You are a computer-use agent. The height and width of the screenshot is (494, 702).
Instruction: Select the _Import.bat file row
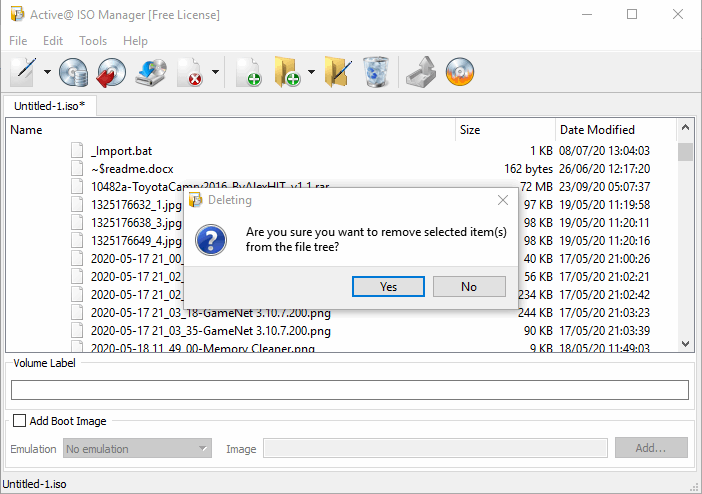click(341, 151)
